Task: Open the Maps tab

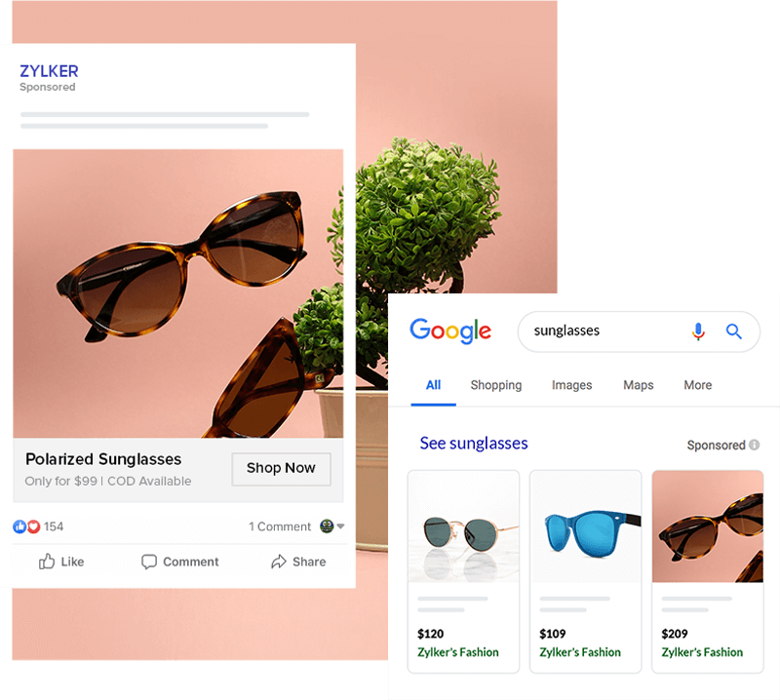Action: [x=639, y=385]
